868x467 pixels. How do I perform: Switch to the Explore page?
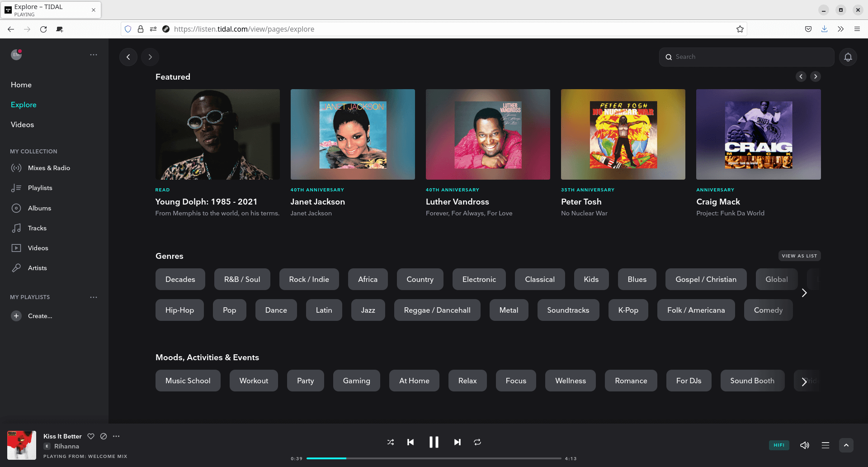point(24,105)
